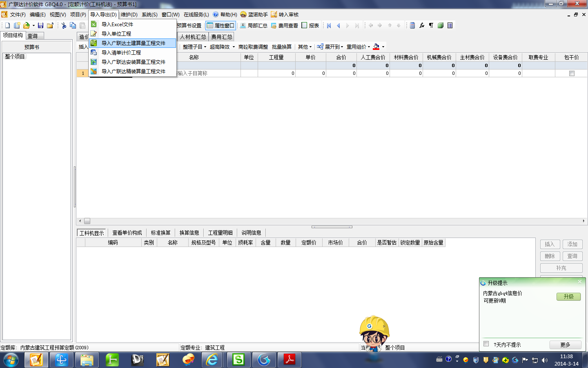The image size is (588, 368).
Task: Switch to 工程量明细 tab
Action: click(x=220, y=233)
